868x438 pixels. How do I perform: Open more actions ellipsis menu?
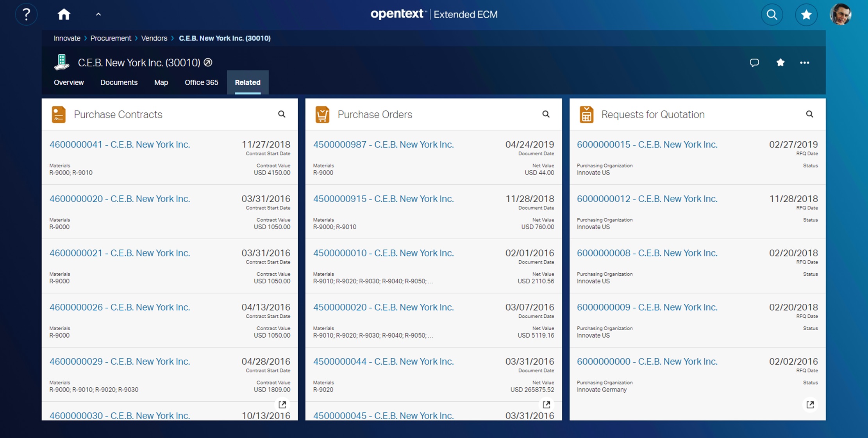pyautogui.click(x=805, y=62)
